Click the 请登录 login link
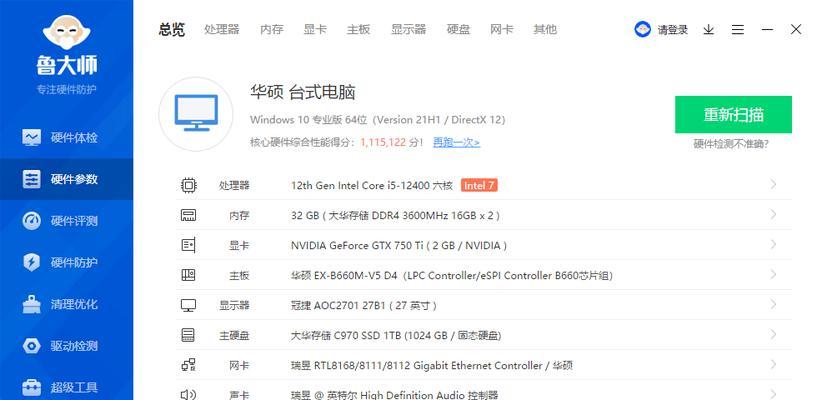 click(x=672, y=30)
